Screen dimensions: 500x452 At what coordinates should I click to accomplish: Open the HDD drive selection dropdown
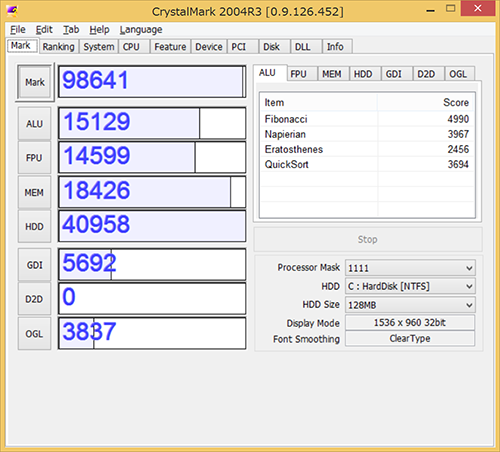(x=410, y=286)
